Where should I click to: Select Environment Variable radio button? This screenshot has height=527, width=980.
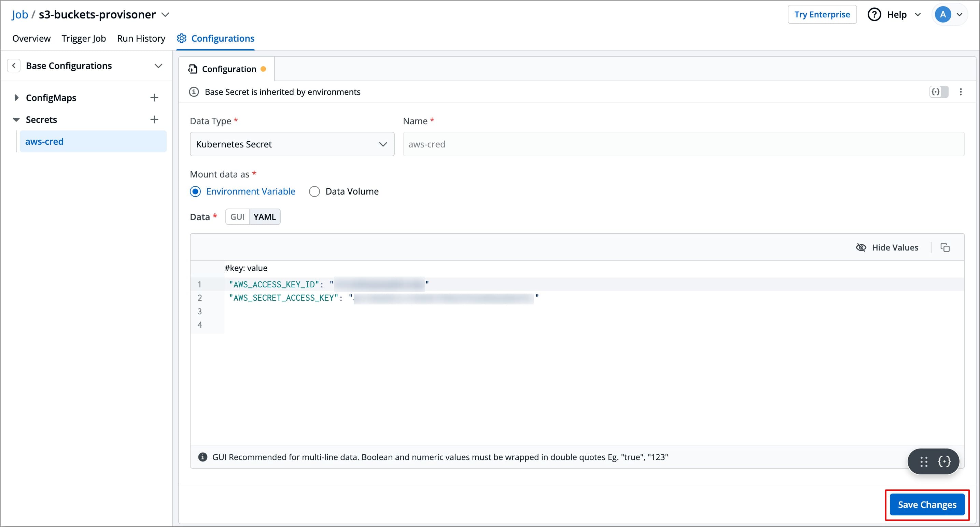pyautogui.click(x=195, y=191)
